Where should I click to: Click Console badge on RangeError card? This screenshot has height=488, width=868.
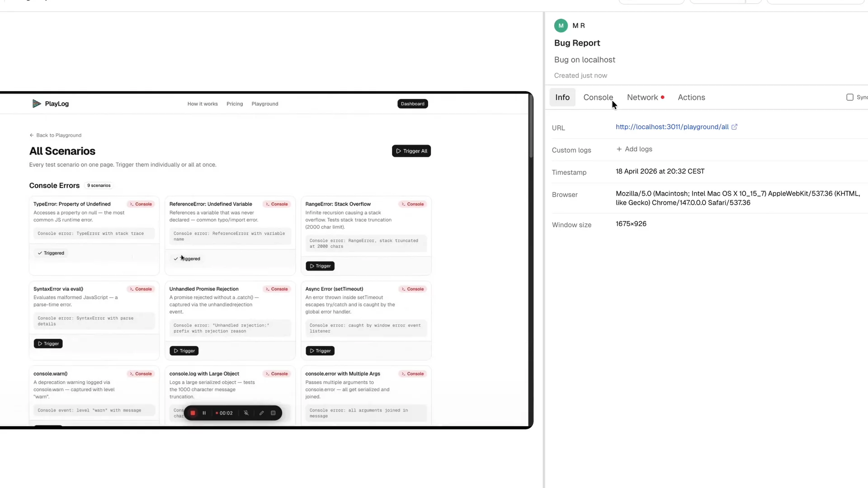click(x=413, y=204)
